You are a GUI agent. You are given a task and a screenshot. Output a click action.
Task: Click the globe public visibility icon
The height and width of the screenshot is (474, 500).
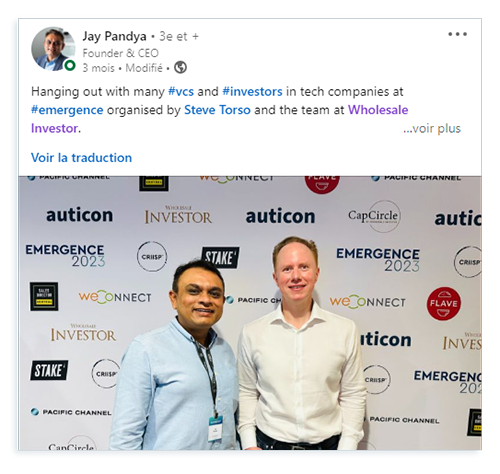[x=180, y=68]
